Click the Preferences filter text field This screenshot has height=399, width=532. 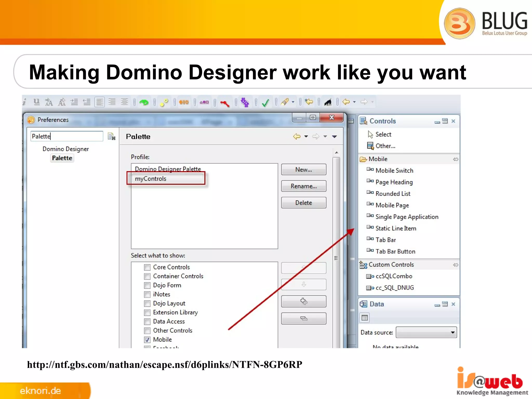click(x=67, y=136)
